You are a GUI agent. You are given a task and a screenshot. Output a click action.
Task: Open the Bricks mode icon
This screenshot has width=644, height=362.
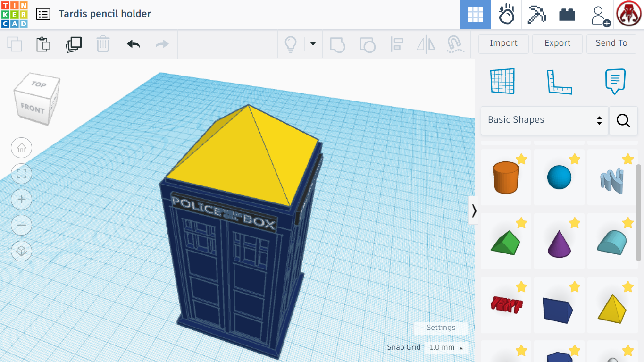coord(567,15)
